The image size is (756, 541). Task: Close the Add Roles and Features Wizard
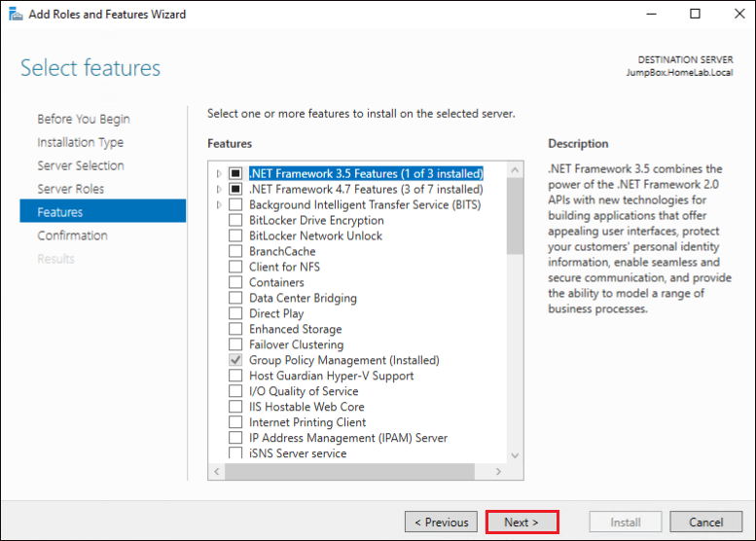pos(739,14)
